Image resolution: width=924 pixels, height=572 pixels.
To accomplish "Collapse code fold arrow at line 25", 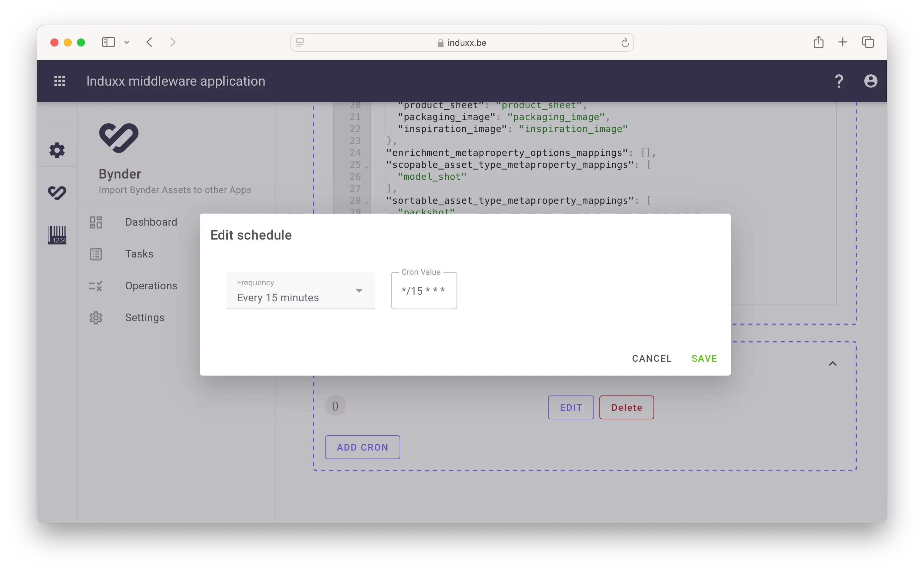I will pos(366,167).
